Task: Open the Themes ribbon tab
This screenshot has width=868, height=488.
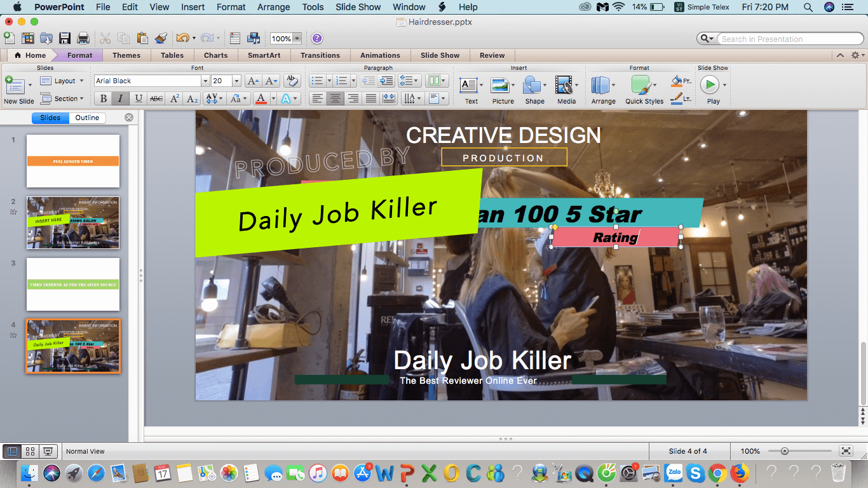Action: (126, 55)
